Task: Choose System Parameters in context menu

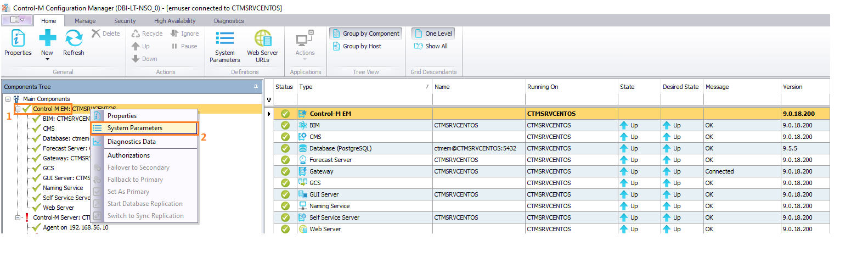Action: (x=144, y=128)
